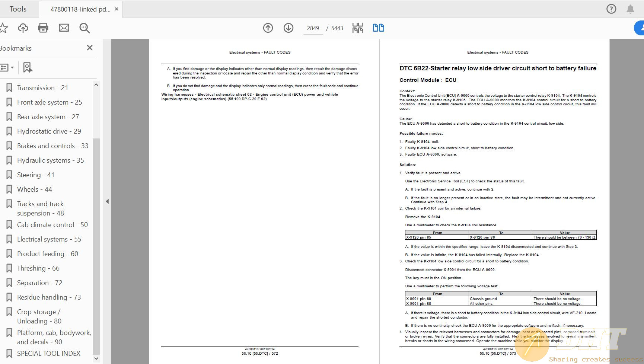Select SPECIAL TOOL INDEX bookmark
Image resolution: width=644 pixels, height=364 pixels.
click(49, 354)
